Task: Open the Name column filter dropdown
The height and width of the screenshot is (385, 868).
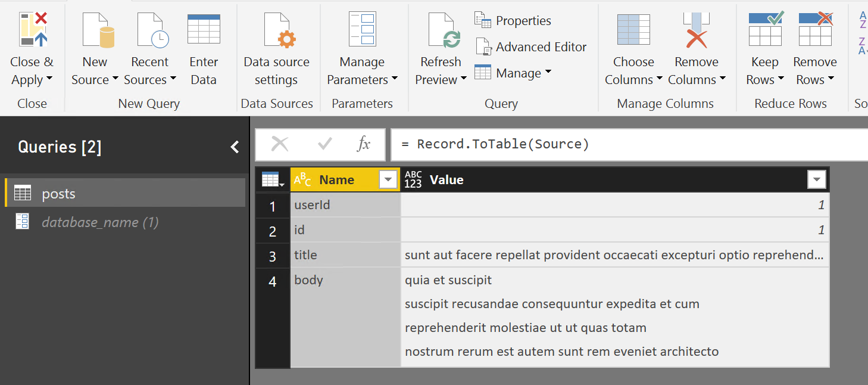Action: tap(388, 179)
